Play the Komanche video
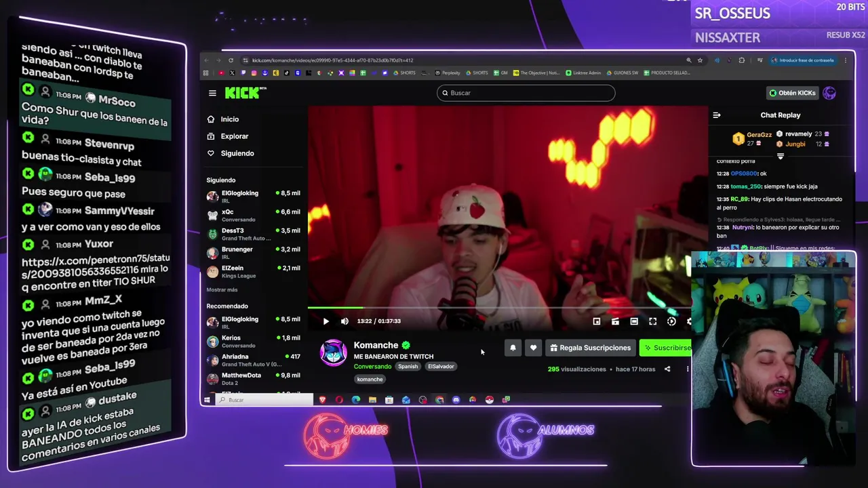This screenshot has width=868, height=488. click(325, 321)
